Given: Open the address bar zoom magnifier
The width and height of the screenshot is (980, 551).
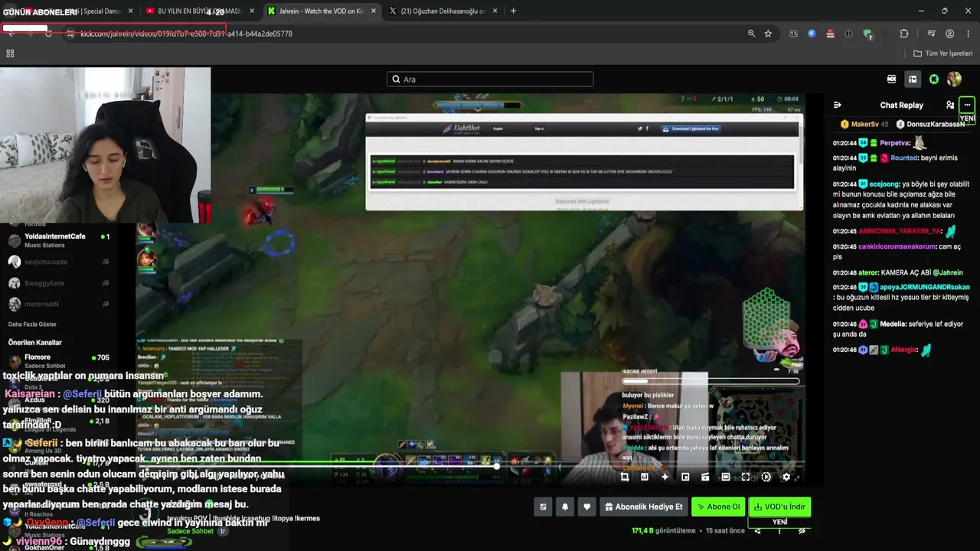Looking at the screenshot, I should pos(751,34).
